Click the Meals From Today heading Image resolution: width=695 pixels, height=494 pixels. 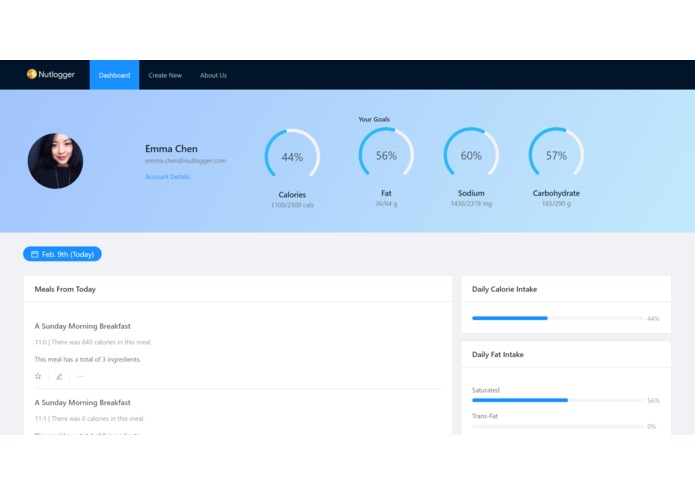(x=65, y=289)
